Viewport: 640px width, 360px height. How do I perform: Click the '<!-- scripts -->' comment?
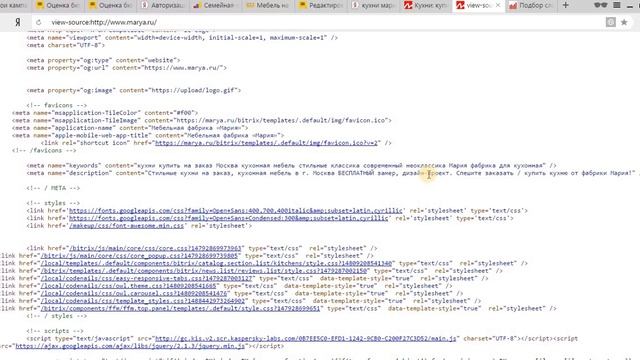[x=55, y=331]
